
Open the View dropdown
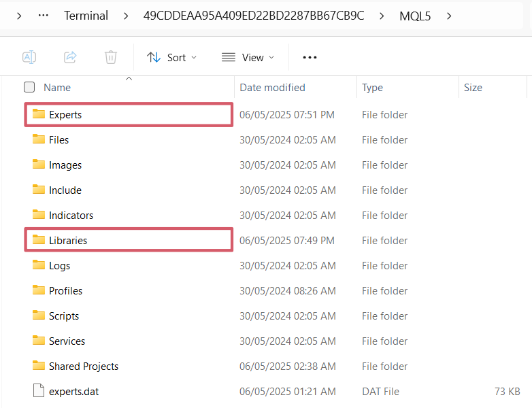point(248,58)
